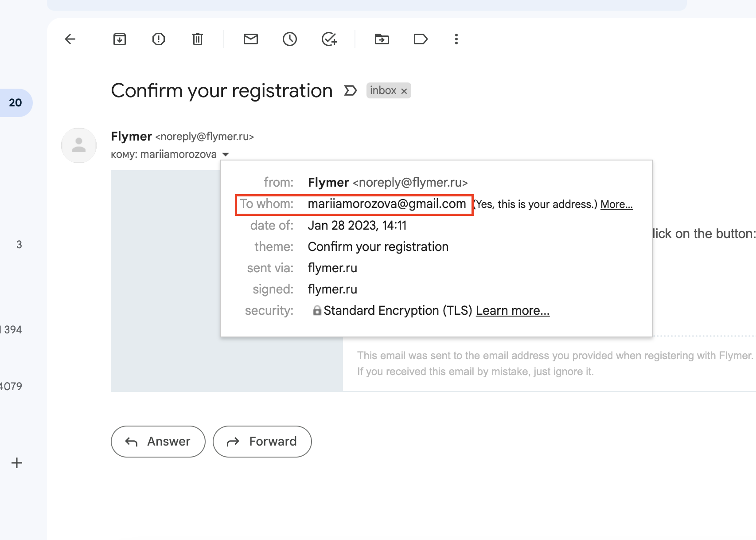Toggle the importance marker beside subject
The height and width of the screenshot is (540, 756).
350,90
